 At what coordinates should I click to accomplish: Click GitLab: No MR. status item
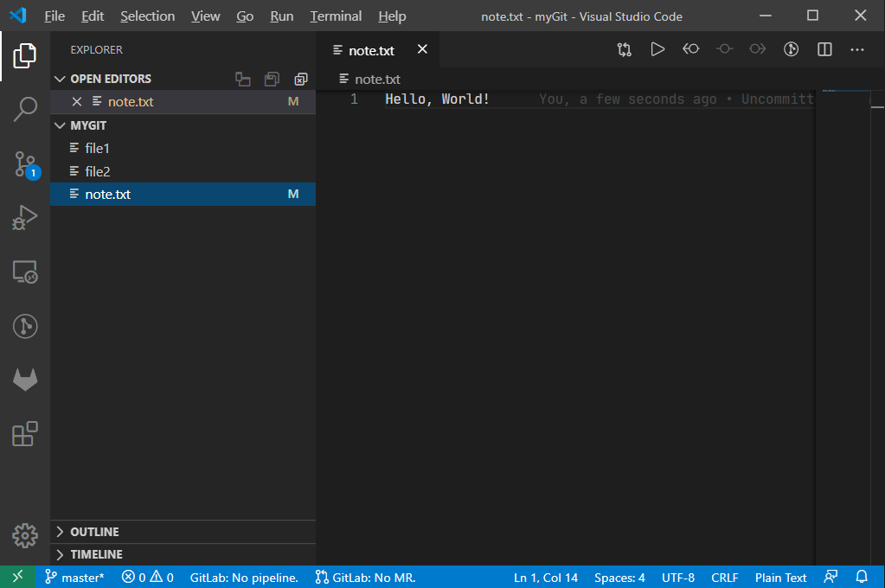pos(365,578)
